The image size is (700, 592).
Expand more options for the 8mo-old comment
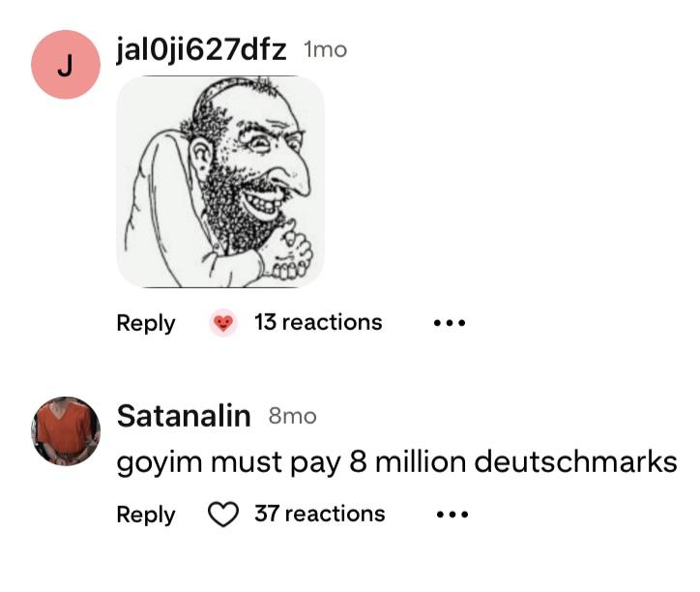point(452,515)
